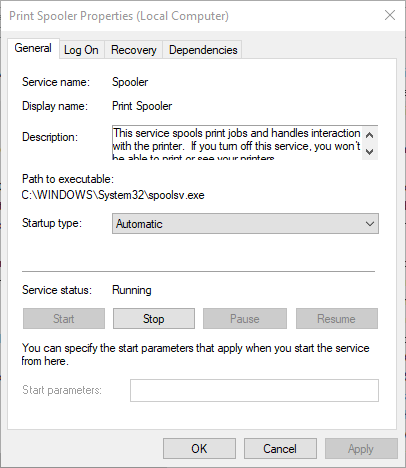This screenshot has height=468, width=406.
Task: Click the Running status text
Action: tap(132, 290)
